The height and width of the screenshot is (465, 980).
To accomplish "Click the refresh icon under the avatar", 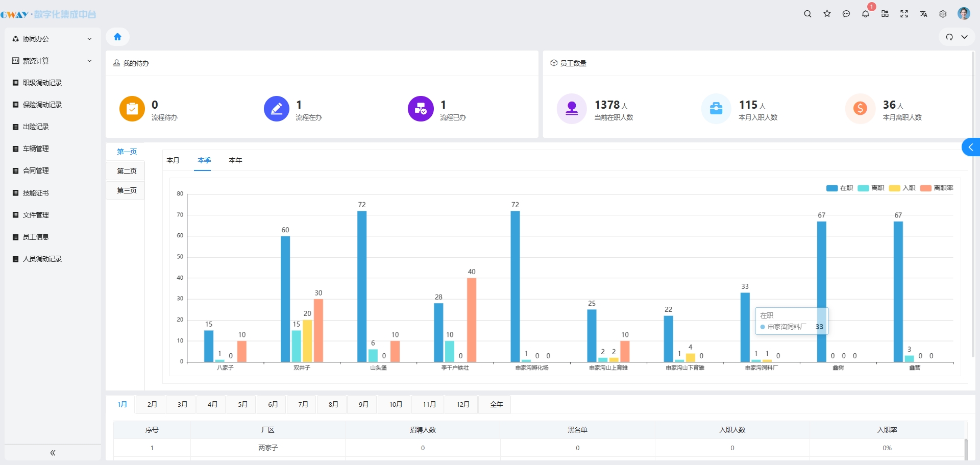I will [x=949, y=37].
